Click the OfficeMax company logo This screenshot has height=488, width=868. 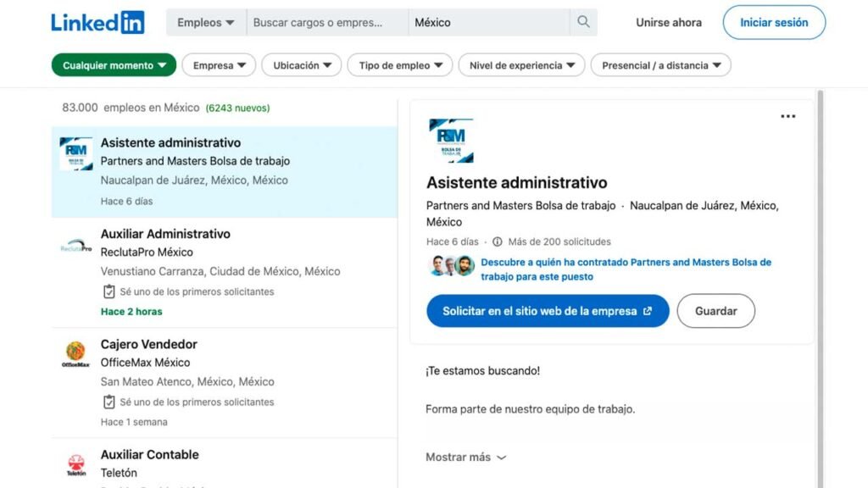tap(75, 355)
